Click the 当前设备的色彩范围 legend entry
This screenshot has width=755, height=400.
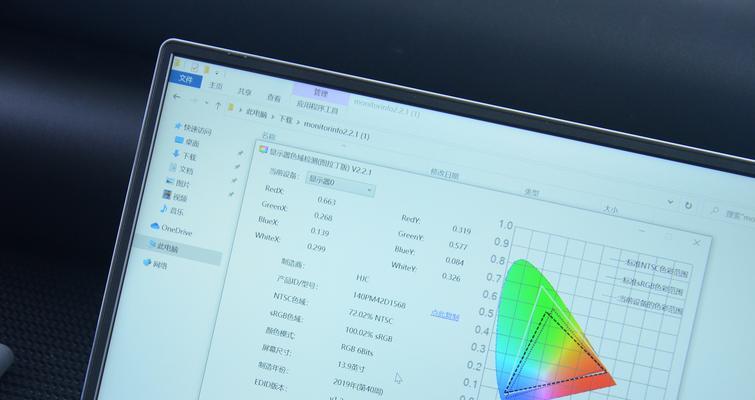tap(650, 305)
